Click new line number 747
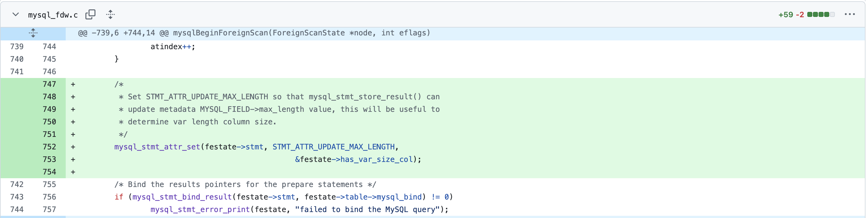 (x=49, y=84)
